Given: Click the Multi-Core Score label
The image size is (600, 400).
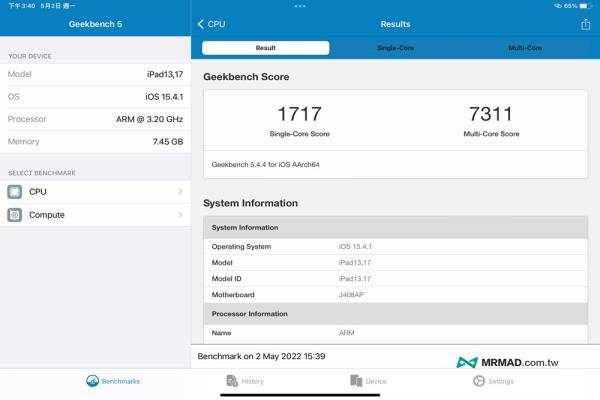Looking at the screenshot, I should (x=491, y=134).
